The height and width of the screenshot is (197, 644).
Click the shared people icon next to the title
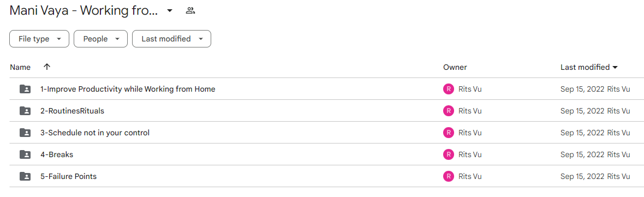(x=190, y=11)
